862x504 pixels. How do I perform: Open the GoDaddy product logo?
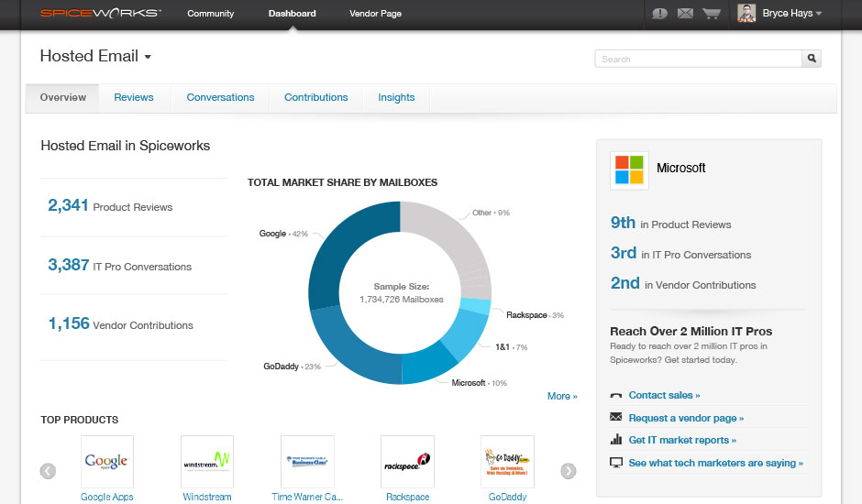pos(507,461)
